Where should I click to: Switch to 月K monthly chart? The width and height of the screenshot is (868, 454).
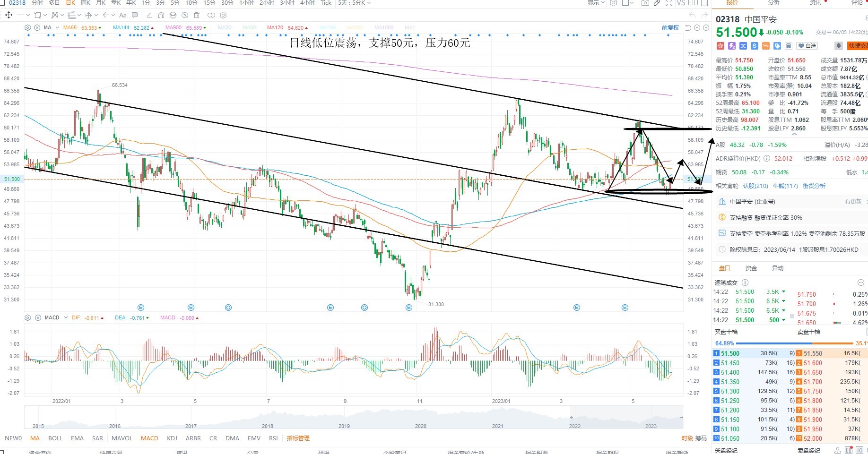point(101,3)
